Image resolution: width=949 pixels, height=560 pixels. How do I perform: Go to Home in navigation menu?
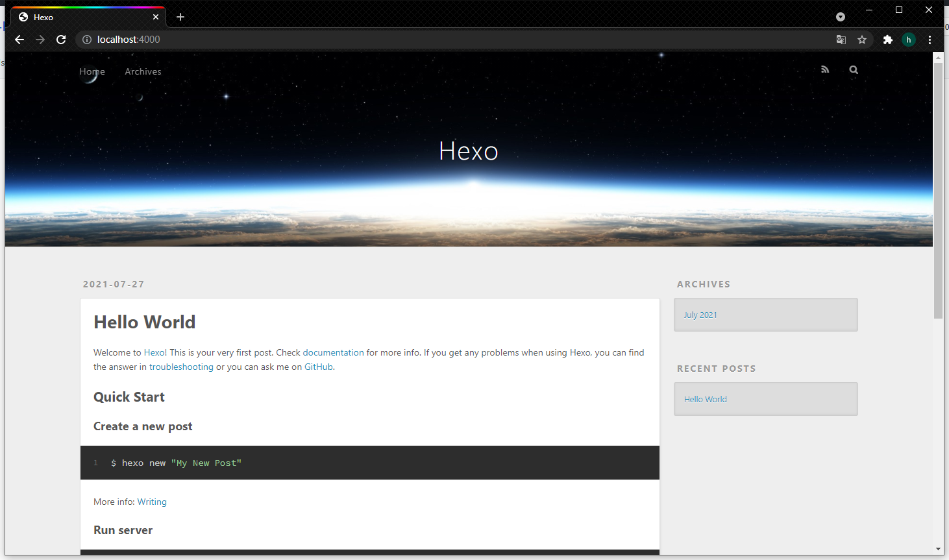coord(92,71)
